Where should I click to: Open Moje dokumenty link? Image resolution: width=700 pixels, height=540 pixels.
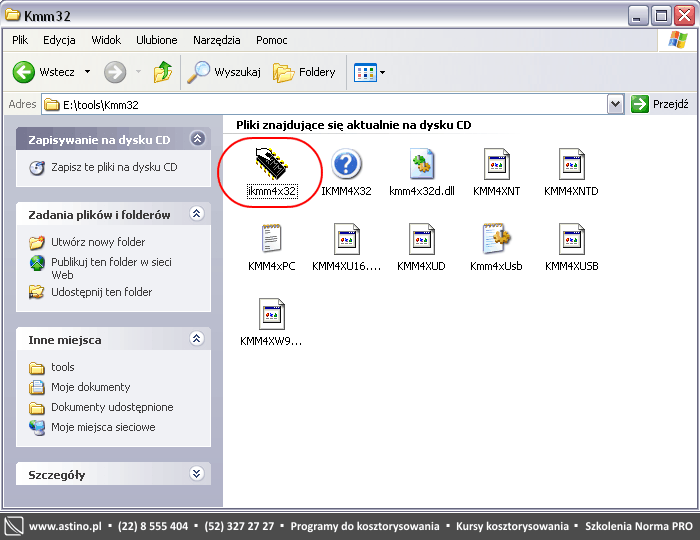pyautogui.click(x=91, y=387)
